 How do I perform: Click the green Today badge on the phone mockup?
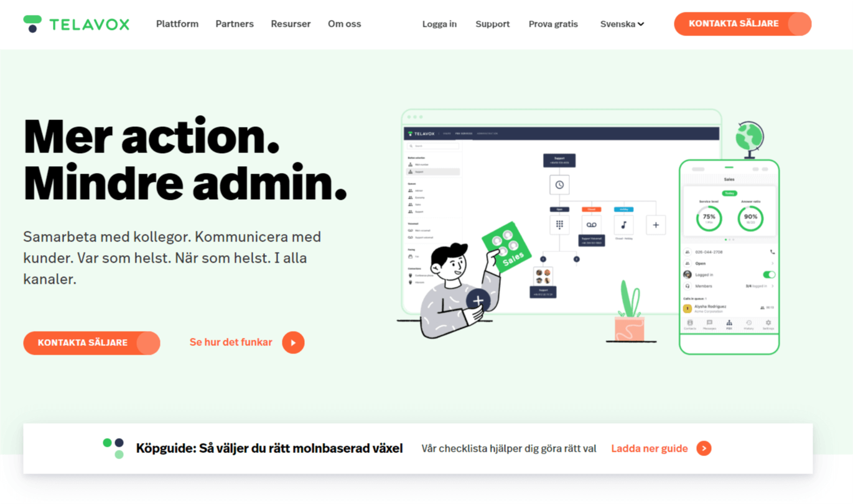tap(729, 193)
